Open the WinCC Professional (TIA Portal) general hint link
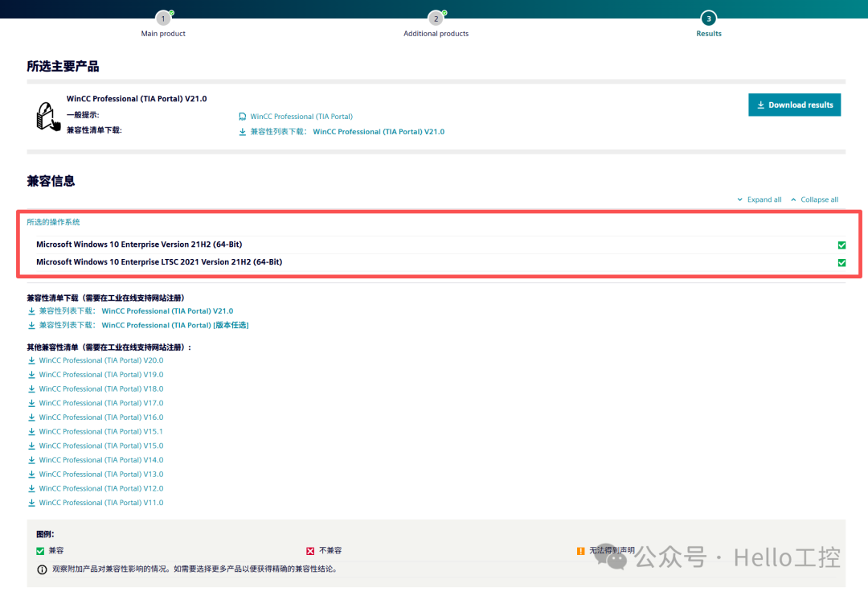Screen dimensions: 868x592 point(301,117)
